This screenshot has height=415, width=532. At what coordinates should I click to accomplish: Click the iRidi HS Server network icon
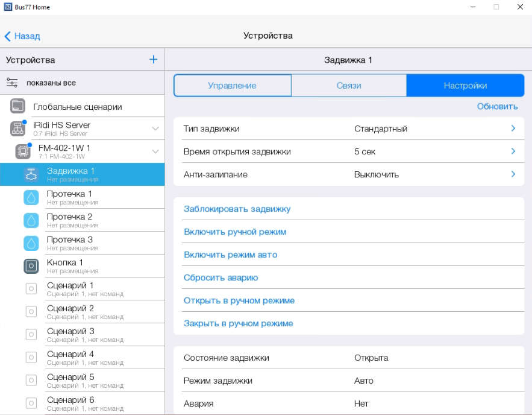click(17, 128)
